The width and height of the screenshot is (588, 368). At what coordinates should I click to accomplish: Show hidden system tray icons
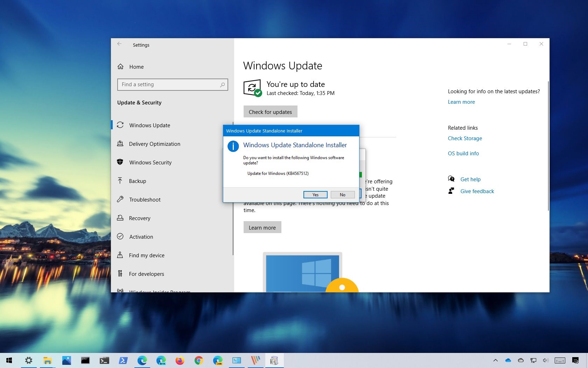[x=495, y=360]
